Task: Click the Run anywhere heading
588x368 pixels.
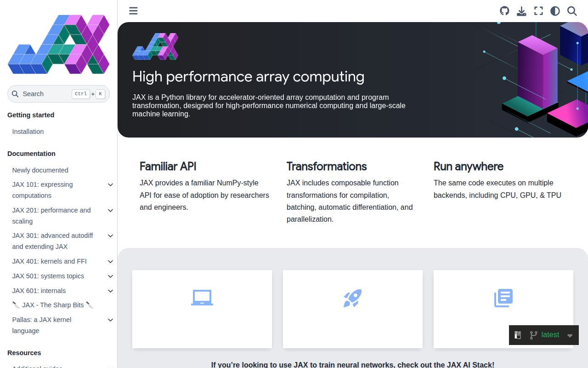Action: pos(469,167)
